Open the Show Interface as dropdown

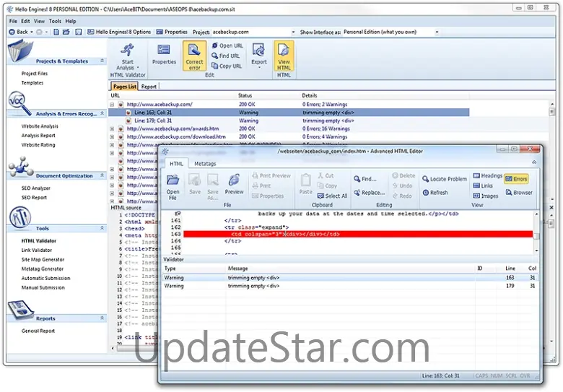point(437,32)
